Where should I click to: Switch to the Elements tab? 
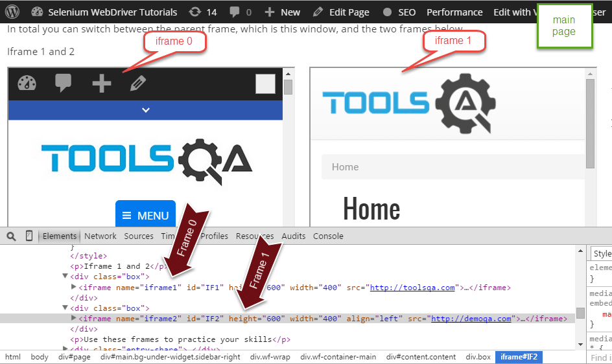point(60,236)
